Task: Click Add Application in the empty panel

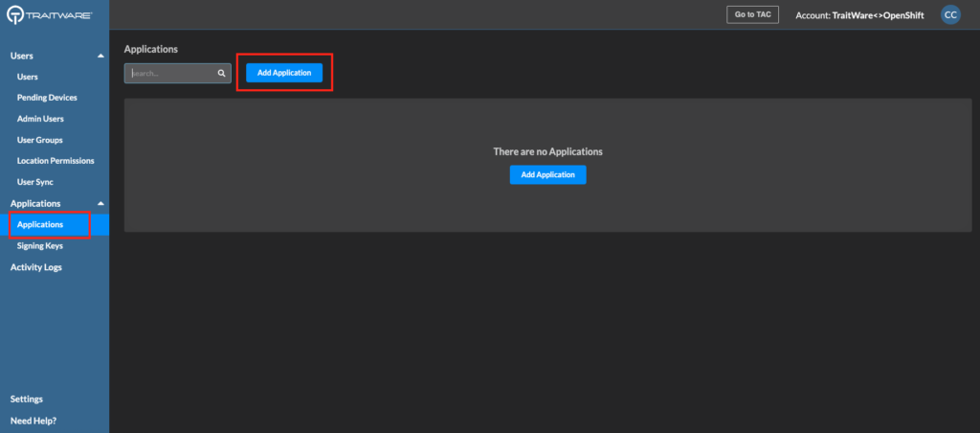Action: coord(548,174)
